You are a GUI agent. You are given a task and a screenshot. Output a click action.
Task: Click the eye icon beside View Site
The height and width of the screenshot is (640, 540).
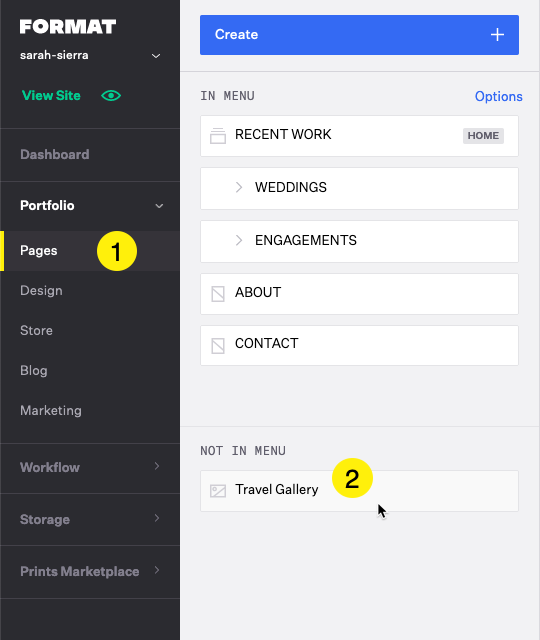[111, 96]
